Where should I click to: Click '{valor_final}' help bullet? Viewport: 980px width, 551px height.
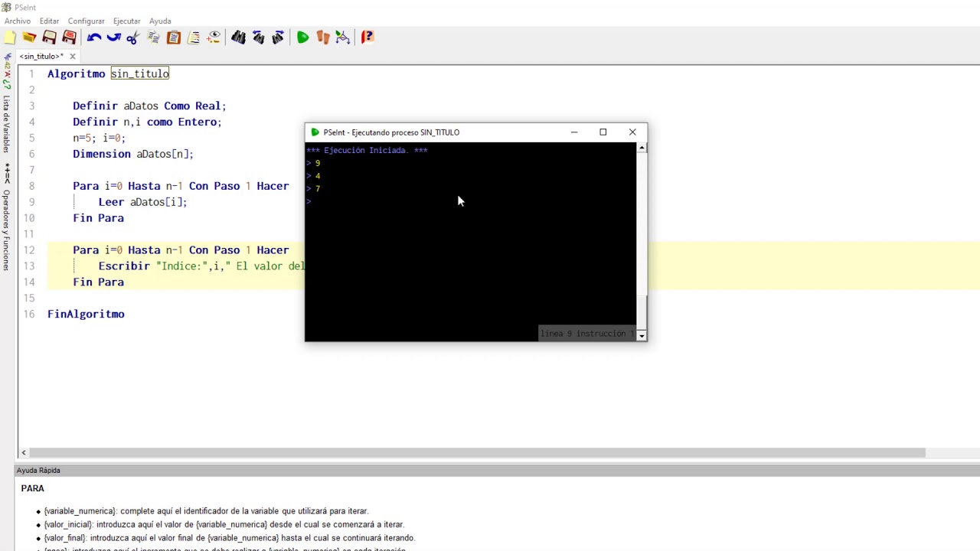click(x=229, y=539)
